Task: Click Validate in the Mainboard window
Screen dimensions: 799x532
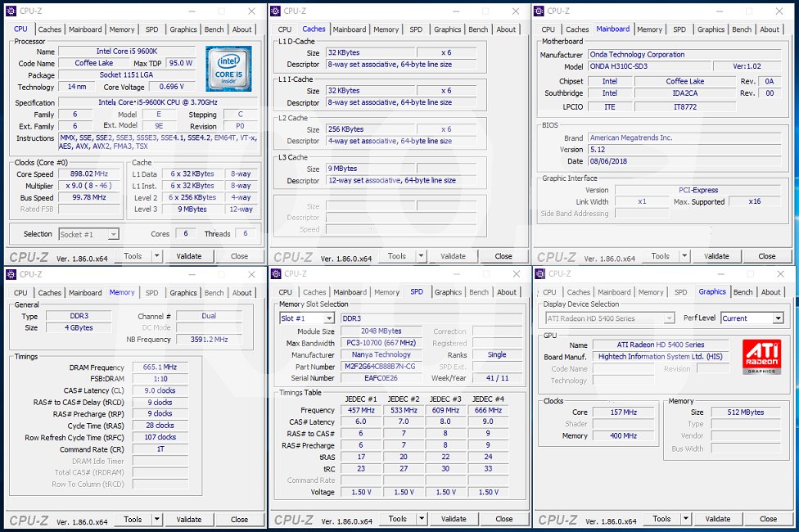Action: 716,255
